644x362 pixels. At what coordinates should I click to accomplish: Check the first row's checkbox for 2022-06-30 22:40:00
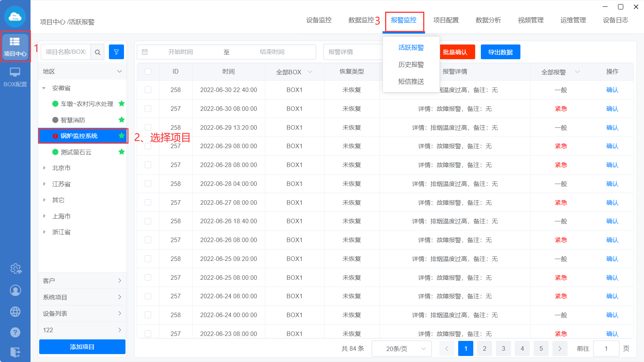pos(148,90)
